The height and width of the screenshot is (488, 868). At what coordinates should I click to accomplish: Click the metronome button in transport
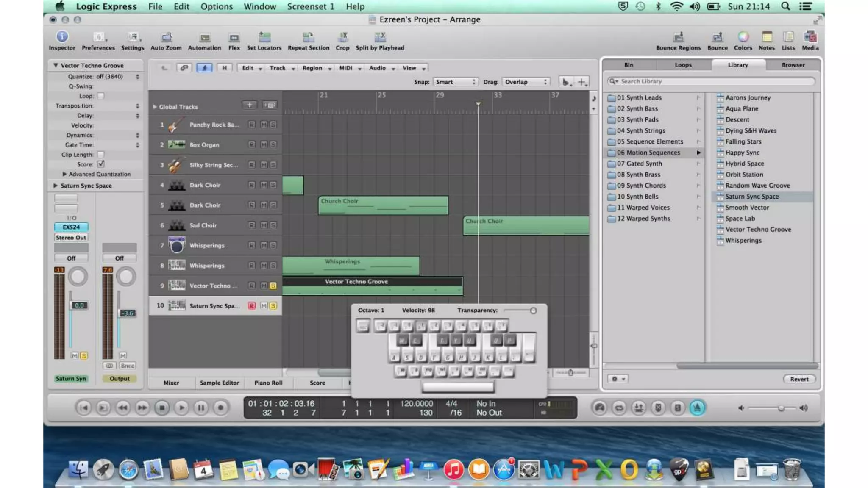pos(697,408)
